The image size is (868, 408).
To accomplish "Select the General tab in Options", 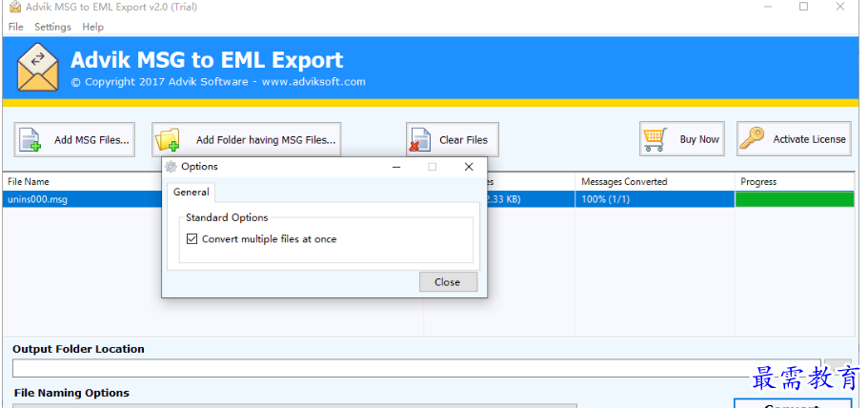I will pos(191,193).
